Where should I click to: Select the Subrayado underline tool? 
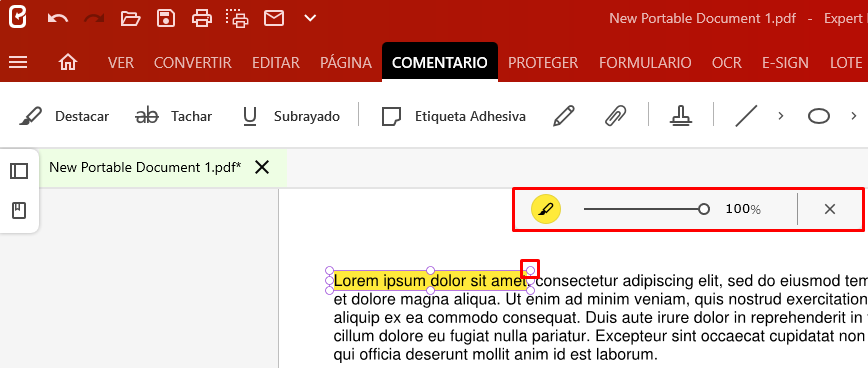[291, 116]
